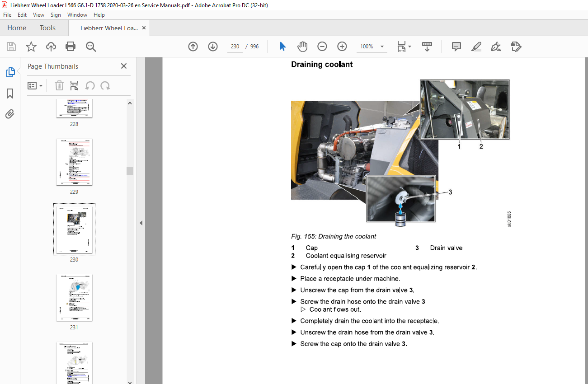Add a comment sticky note
Viewport: 588px width, 384px height.
point(456,47)
